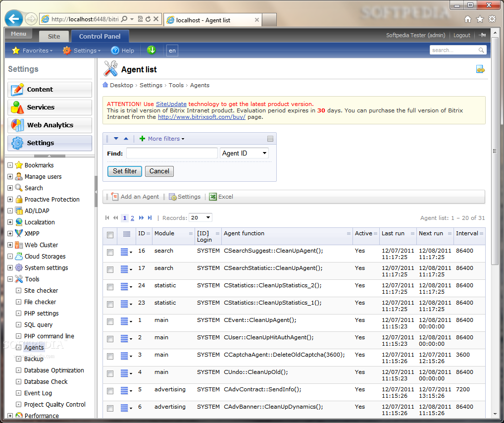This screenshot has height=423, width=504.
Task: Open the More filters dropdown
Action: [x=162, y=139]
